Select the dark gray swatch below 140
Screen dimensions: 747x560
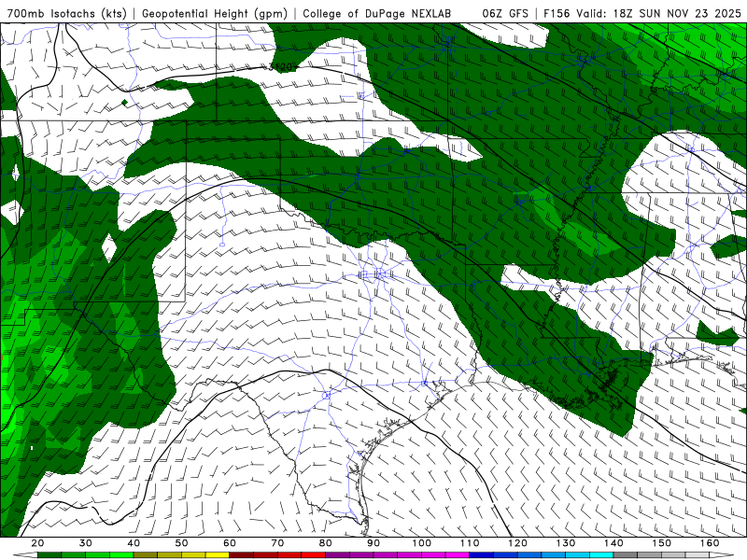click(x=626, y=555)
